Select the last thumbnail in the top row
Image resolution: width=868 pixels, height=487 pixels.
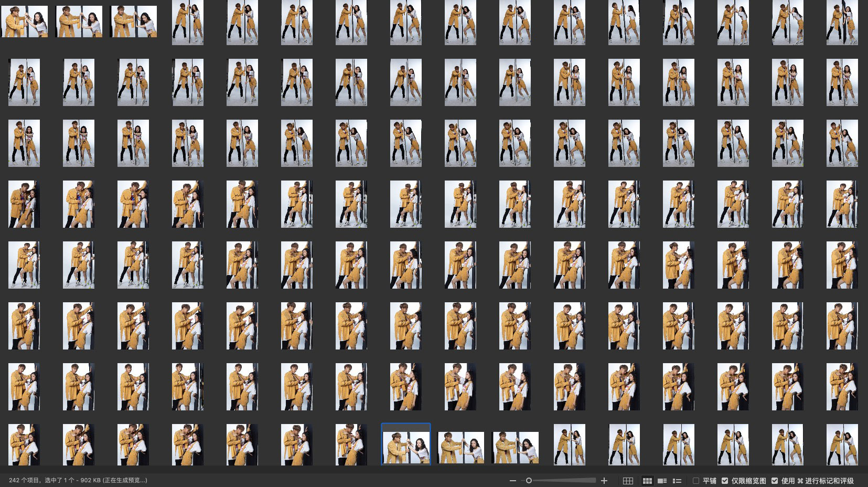842,23
